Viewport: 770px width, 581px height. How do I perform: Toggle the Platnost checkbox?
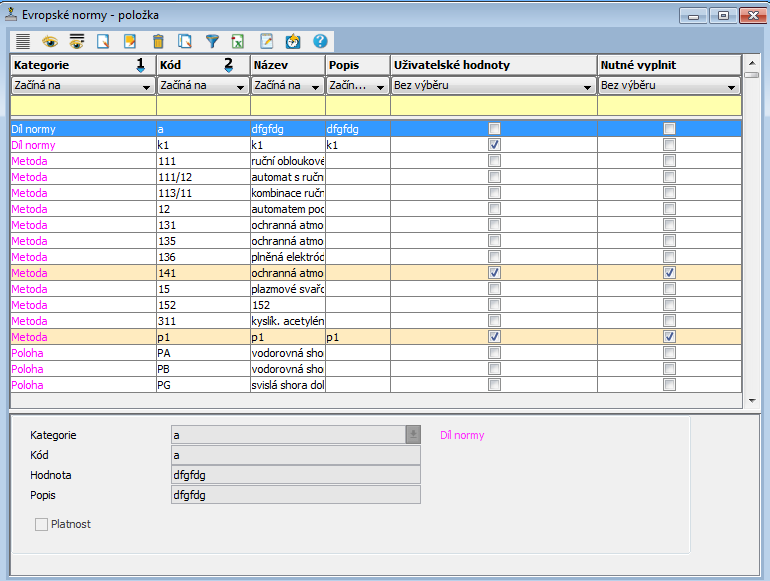click(41, 524)
